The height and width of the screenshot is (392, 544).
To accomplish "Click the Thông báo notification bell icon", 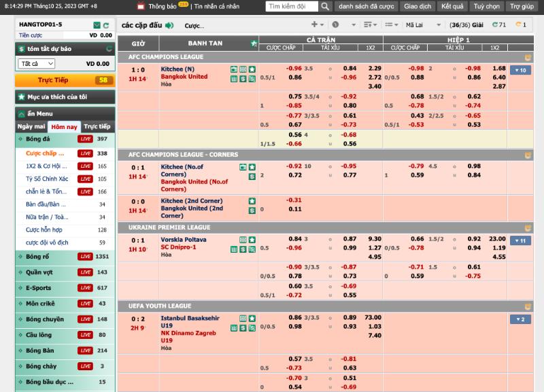I will click(x=141, y=6).
